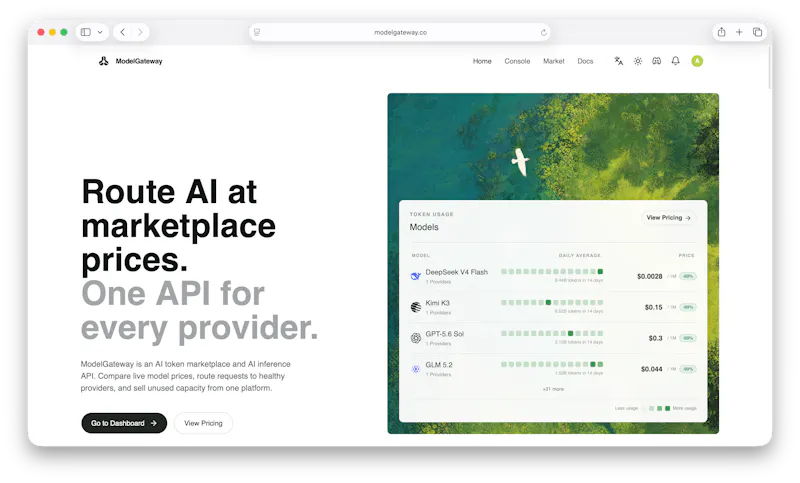Click the dark usage square in Kimi K3 row

[x=548, y=302]
